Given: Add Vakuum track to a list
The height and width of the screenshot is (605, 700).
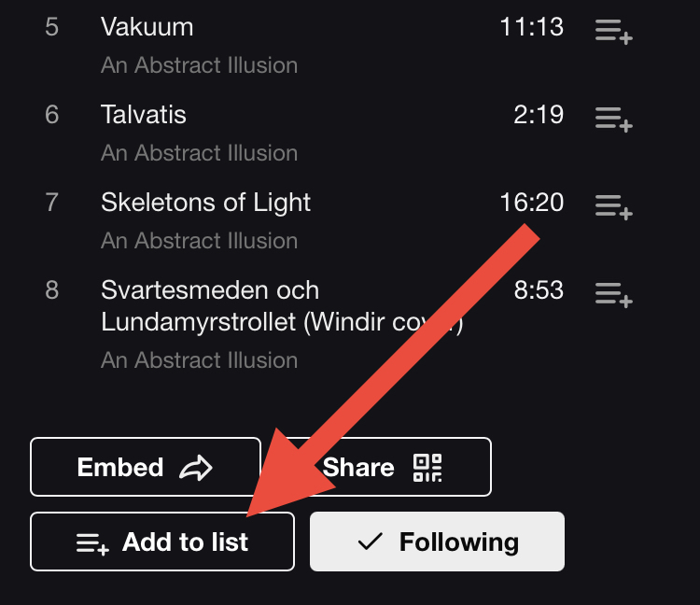Looking at the screenshot, I should 613,32.
